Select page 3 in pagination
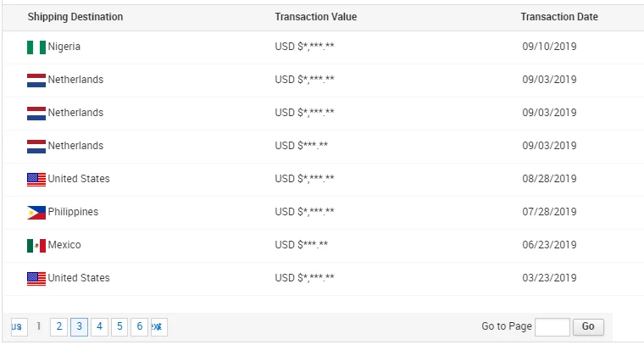Screen dimensions: 644x345 point(79,326)
